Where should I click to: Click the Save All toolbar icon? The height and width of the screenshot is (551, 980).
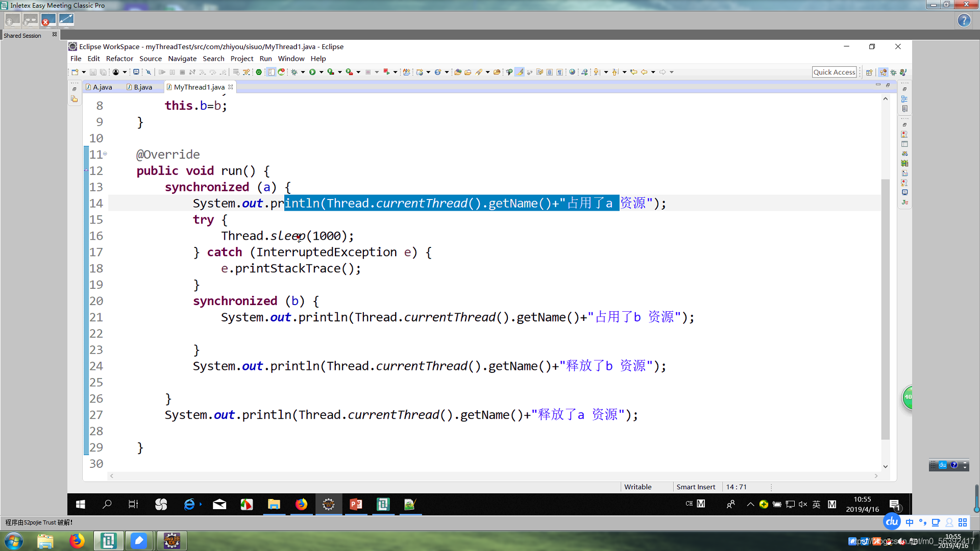[103, 72]
